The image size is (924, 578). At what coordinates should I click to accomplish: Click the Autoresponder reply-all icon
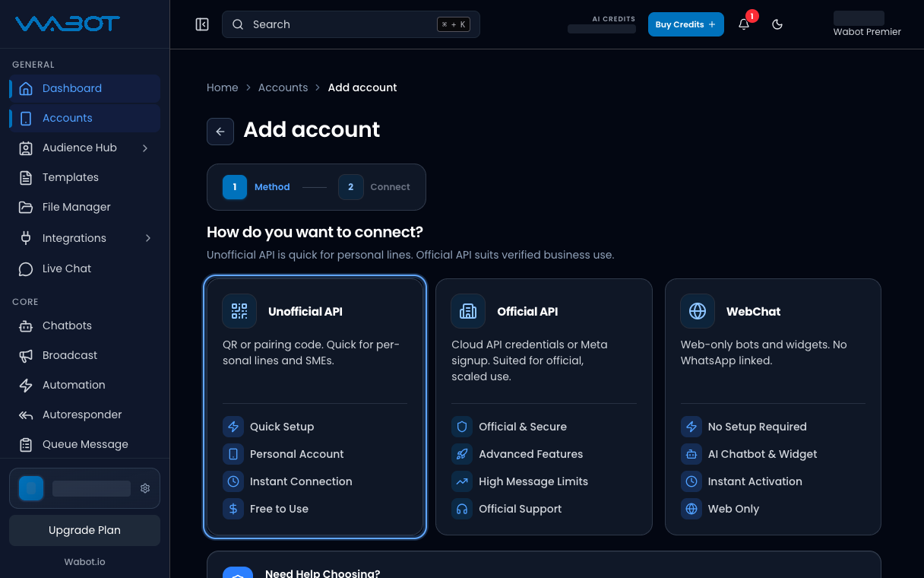26,414
